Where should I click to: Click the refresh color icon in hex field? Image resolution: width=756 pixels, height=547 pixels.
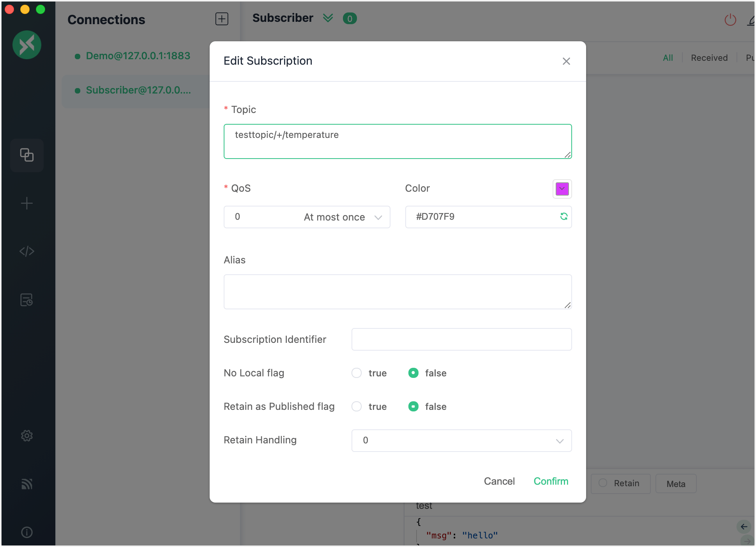[563, 217]
